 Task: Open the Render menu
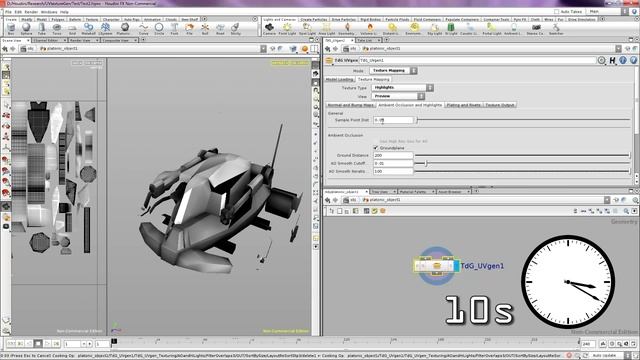pos(31,12)
